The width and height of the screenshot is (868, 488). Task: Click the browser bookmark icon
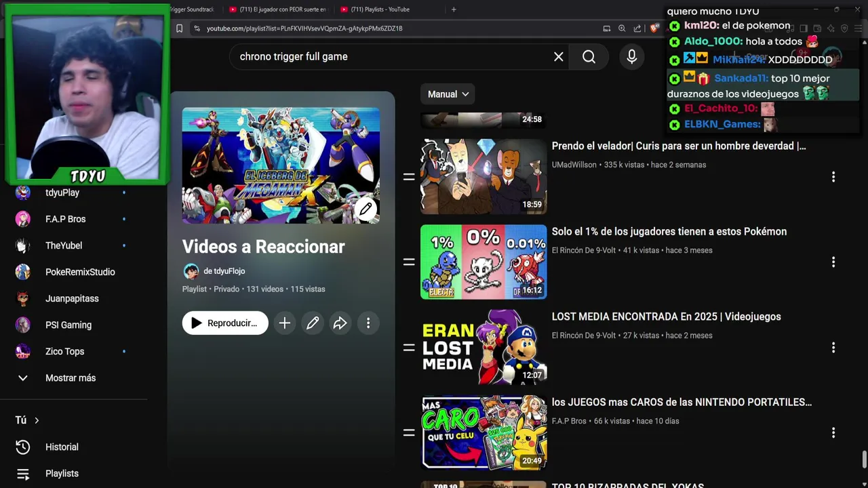(x=179, y=28)
